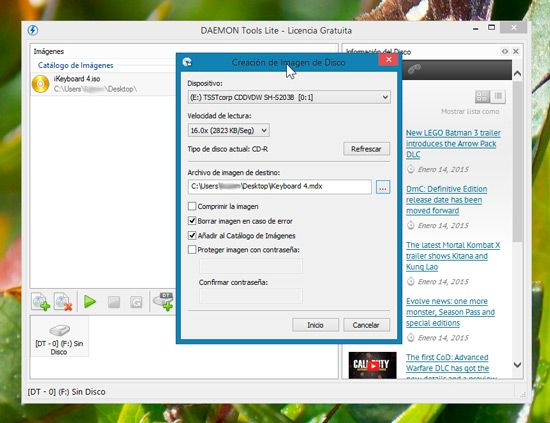Open Evolve news Season Pass link

coord(450,312)
